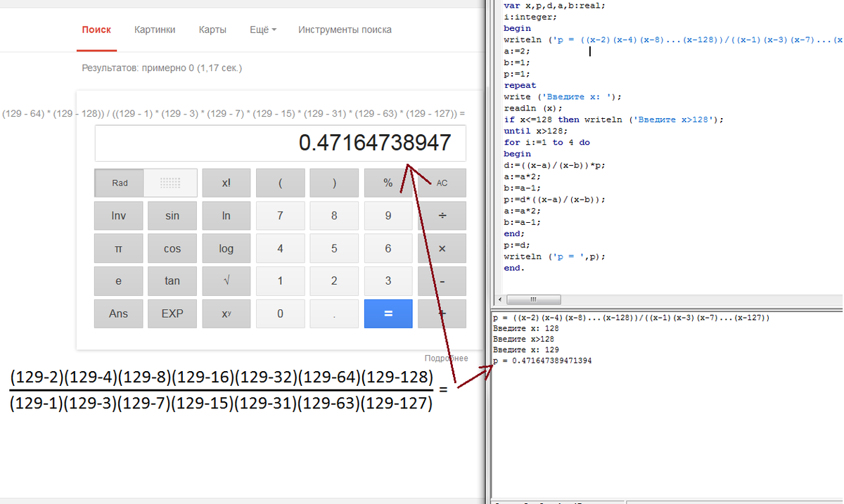The width and height of the screenshot is (844, 504).
Task: Tap digit 5 on the calculator
Action: (x=334, y=248)
